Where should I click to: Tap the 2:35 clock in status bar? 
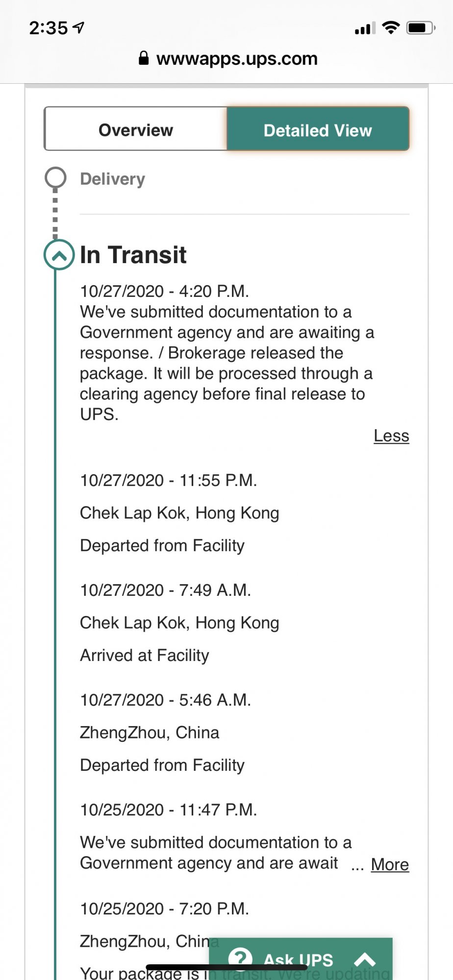(49, 27)
